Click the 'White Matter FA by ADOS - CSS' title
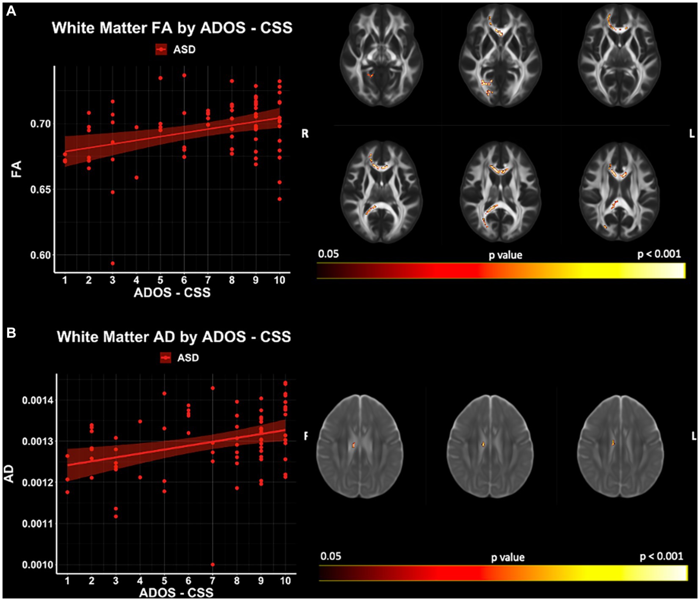This screenshot has height=601, width=700. click(x=172, y=28)
